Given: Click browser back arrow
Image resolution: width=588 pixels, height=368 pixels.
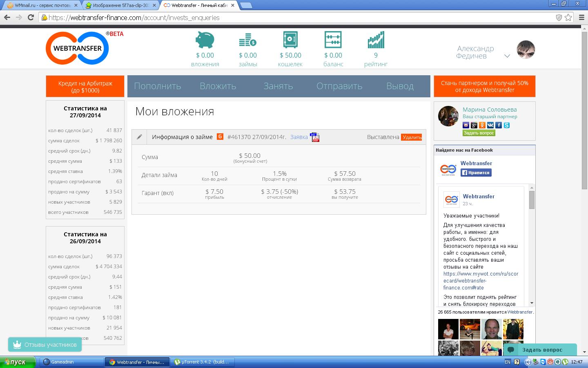Looking at the screenshot, I should pyautogui.click(x=7, y=17).
